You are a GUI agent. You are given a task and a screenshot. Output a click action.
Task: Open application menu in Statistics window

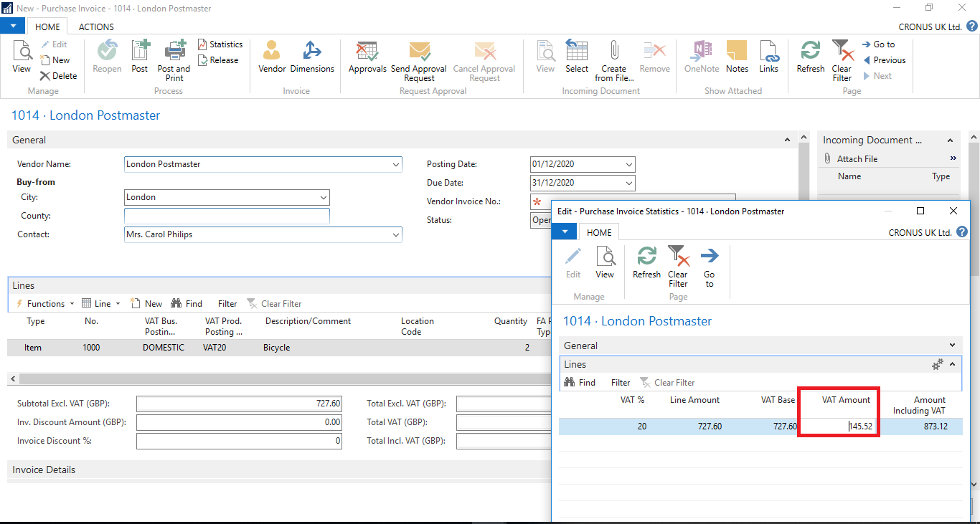565,232
